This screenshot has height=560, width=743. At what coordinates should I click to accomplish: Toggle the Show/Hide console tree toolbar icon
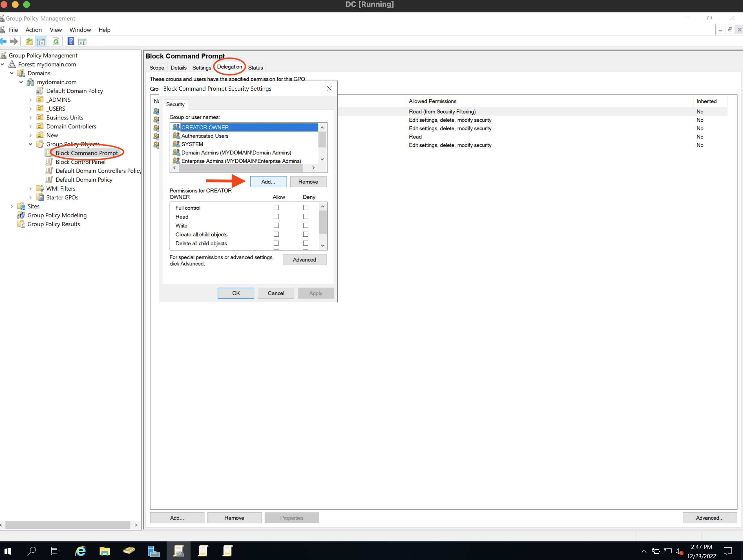(41, 41)
